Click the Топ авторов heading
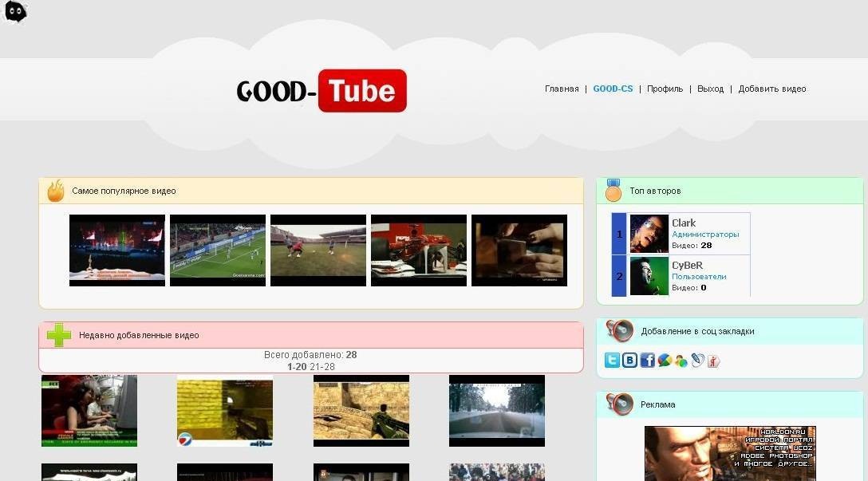 [655, 191]
